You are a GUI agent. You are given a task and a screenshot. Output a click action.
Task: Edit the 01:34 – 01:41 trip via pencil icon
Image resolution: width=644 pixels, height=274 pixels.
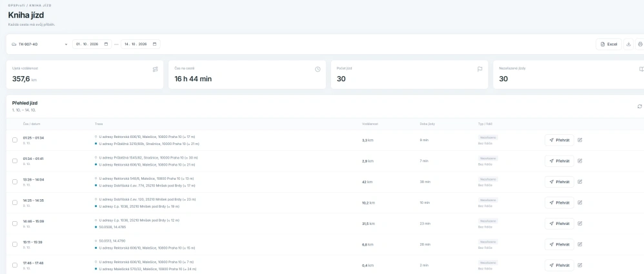click(x=580, y=161)
